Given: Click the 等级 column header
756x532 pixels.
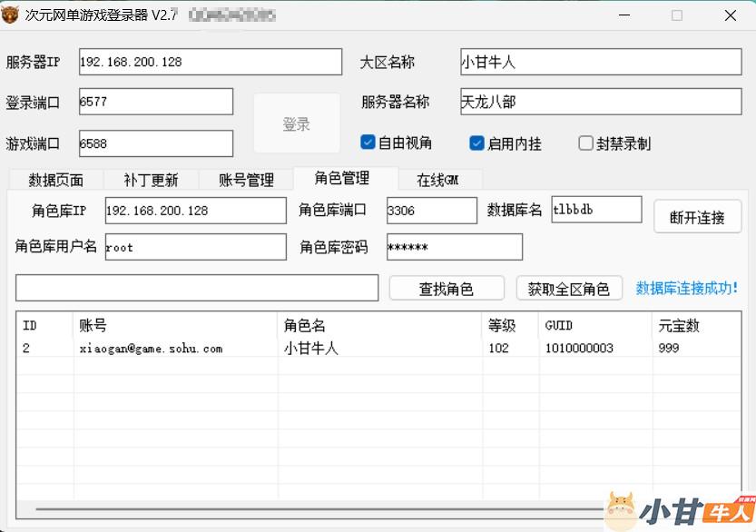Looking at the screenshot, I should (x=511, y=326).
